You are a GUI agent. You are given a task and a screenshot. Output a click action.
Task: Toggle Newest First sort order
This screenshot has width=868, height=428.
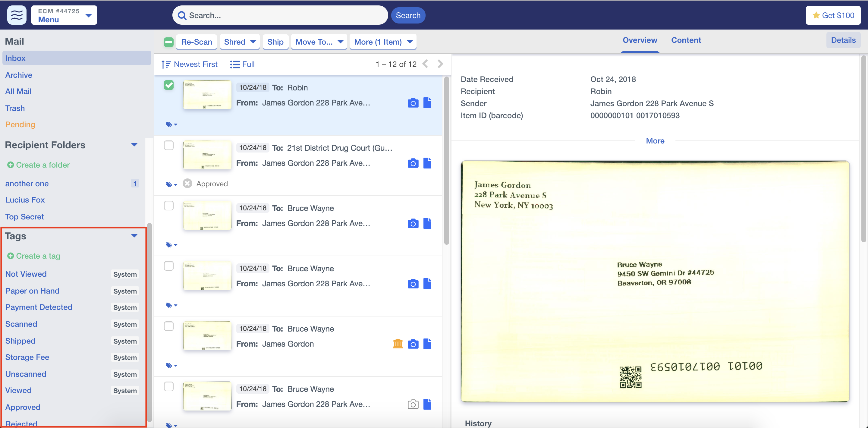[189, 64]
